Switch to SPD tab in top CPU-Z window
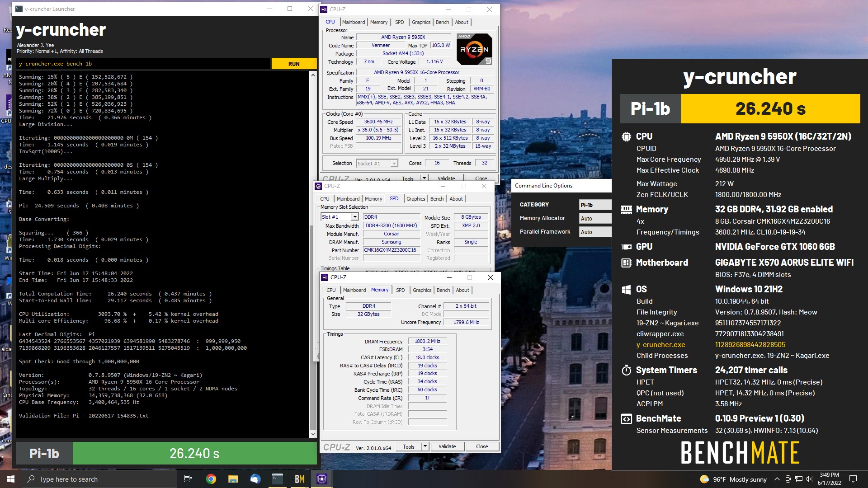This screenshot has height=488, width=868. [399, 22]
